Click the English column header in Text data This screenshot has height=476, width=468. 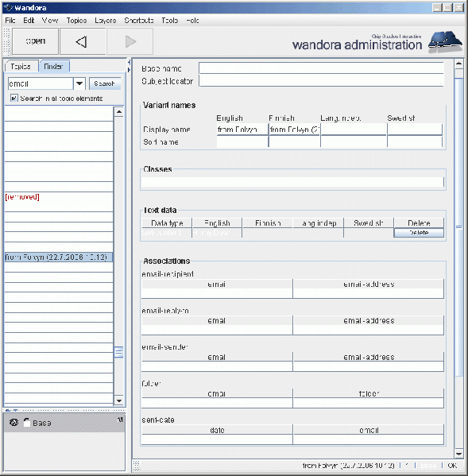[217, 223]
